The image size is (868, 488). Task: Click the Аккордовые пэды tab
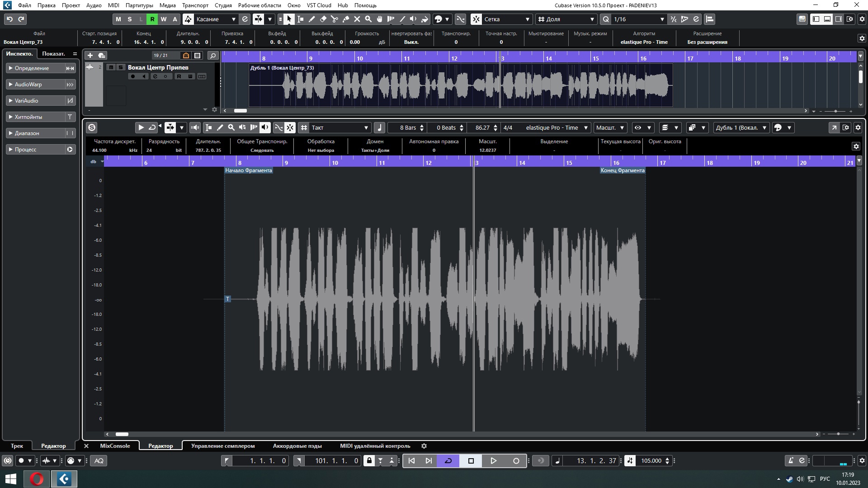coord(297,446)
